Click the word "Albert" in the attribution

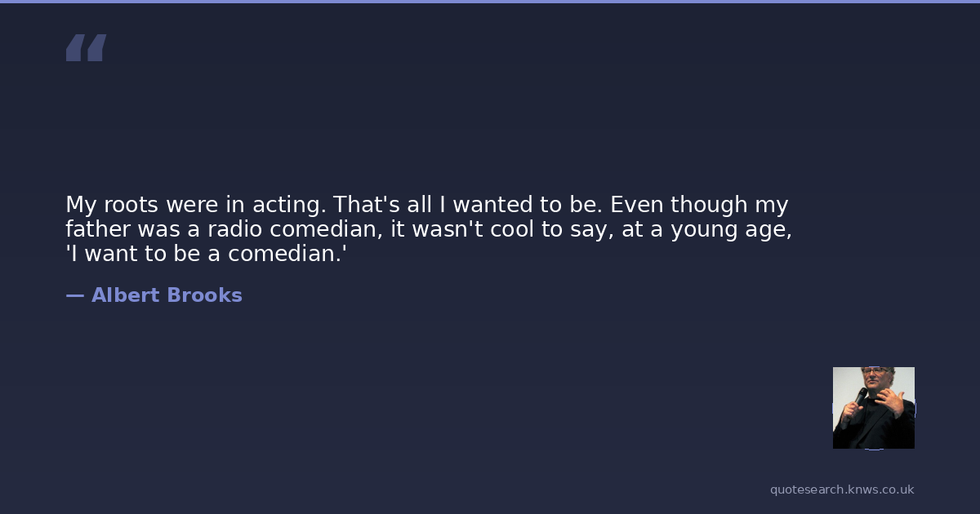(125, 295)
